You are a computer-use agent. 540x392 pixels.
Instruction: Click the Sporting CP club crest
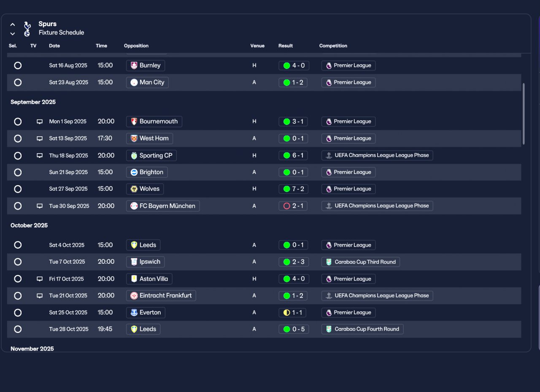coord(134,155)
